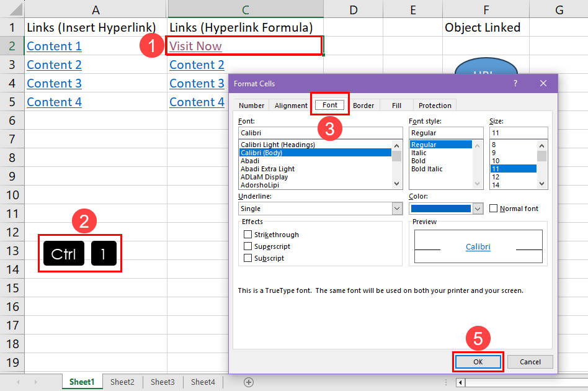Click in the Font style input field
Screen dimensions: 588x391
446,133
